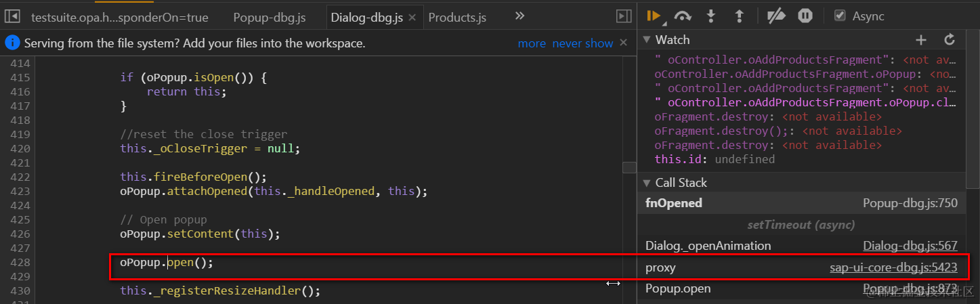
Task: Select the oController.oAddProductsFragment.oPopup.cl… watch entry
Action: pos(805,103)
